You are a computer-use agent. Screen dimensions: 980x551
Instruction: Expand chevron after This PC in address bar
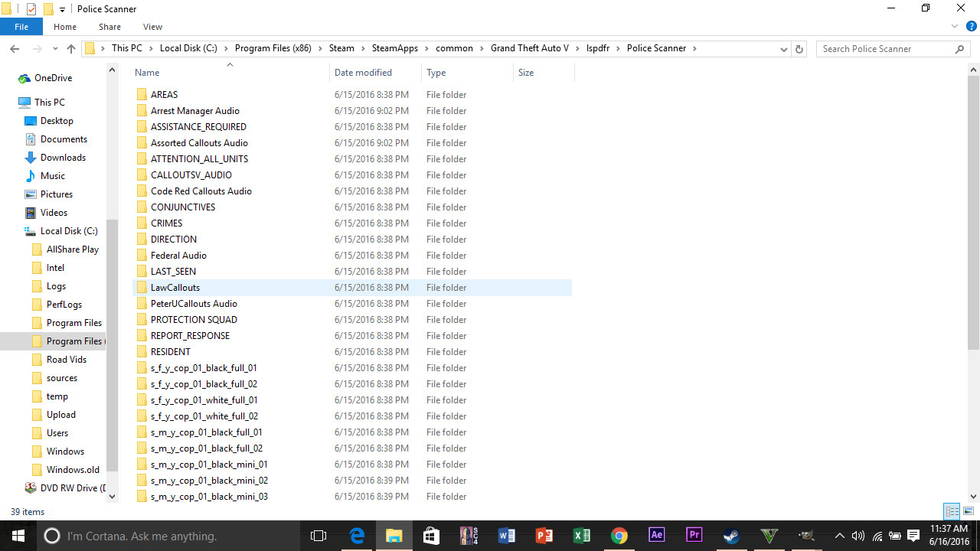[151, 48]
